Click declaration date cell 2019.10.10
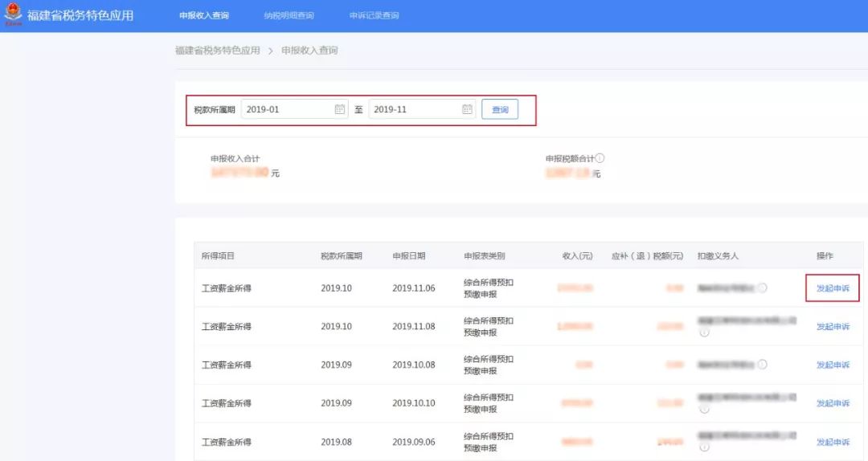The width and height of the screenshot is (868, 461). (414, 403)
